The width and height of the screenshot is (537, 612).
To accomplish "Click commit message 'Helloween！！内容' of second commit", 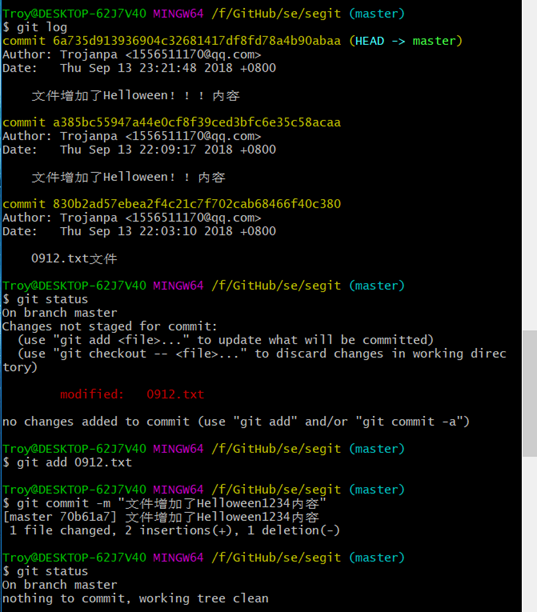I will [x=128, y=177].
